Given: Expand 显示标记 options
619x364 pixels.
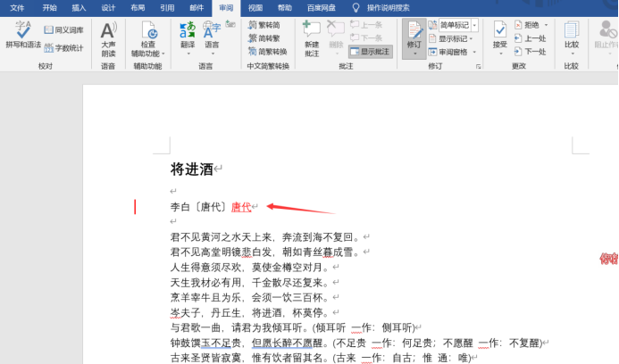Looking at the screenshot, I should (x=451, y=38).
